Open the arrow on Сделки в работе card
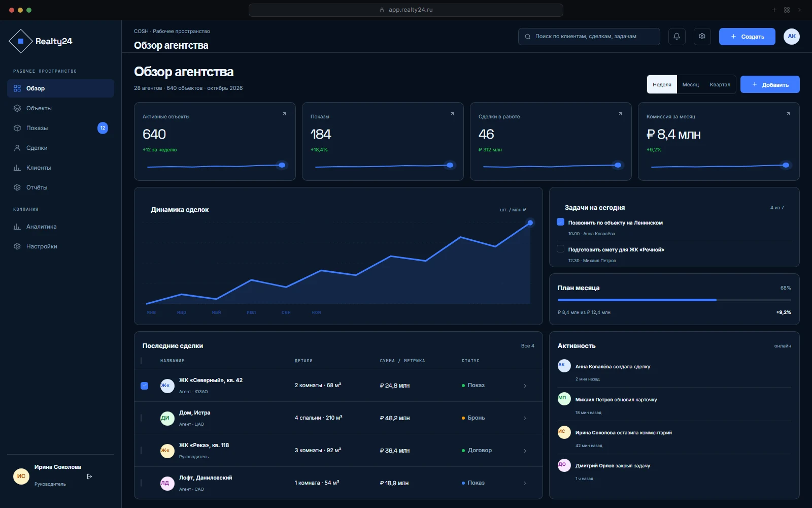The width and height of the screenshot is (812, 508). point(620,114)
